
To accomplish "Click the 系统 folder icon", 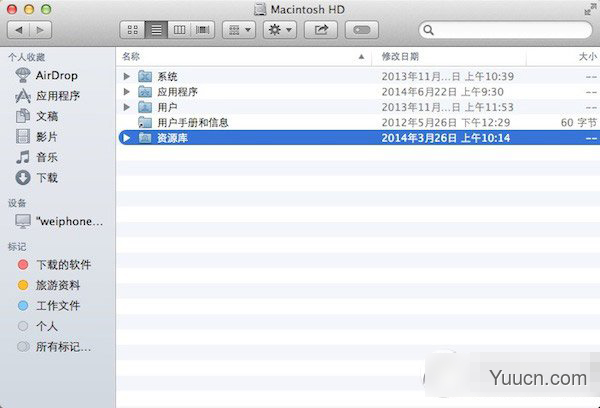I will click(x=145, y=77).
